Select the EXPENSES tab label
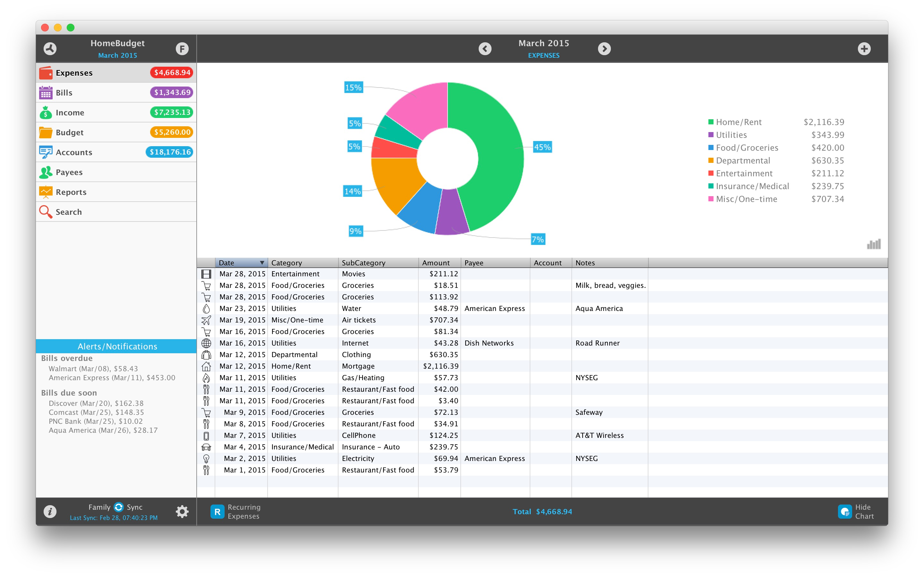Image resolution: width=924 pixels, height=577 pixels. [544, 55]
